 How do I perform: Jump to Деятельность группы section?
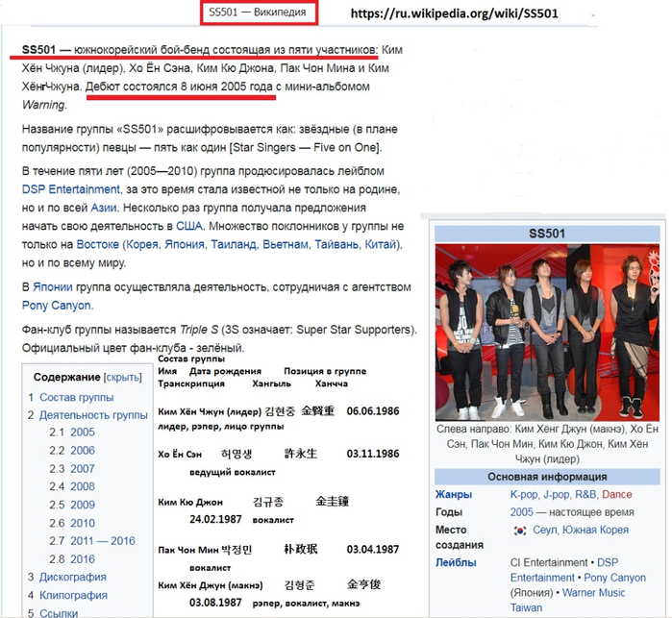[x=93, y=415]
